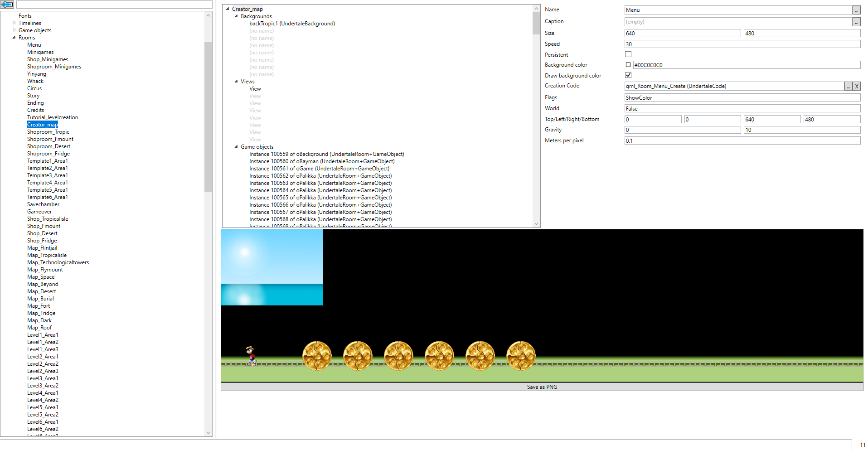Image resolution: width=868 pixels, height=450 pixels.
Task: Collapse the Rooms tree node
Action: [x=14, y=38]
